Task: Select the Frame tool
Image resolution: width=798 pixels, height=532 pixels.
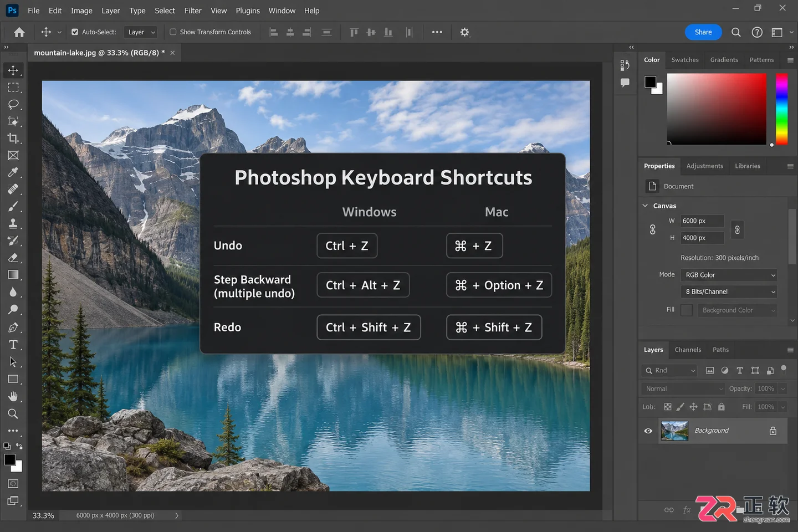Action: click(13, 155)
